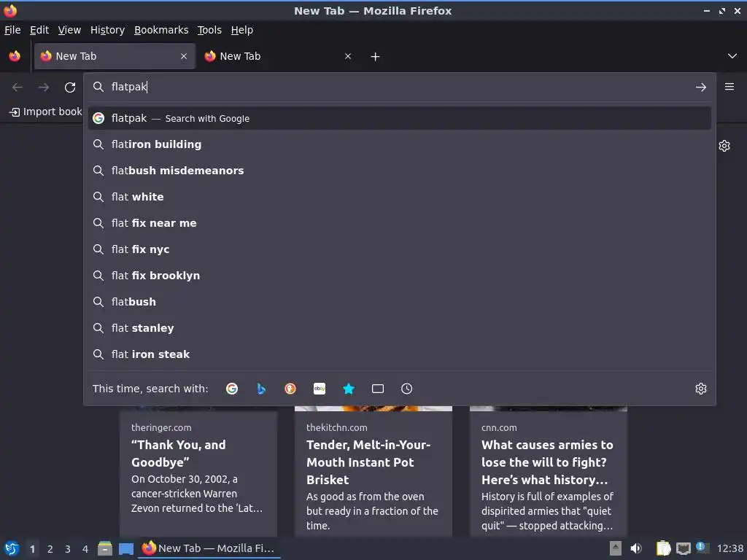Open the File menu
This screenshot has height=560, width=747.
coord(12,30)
